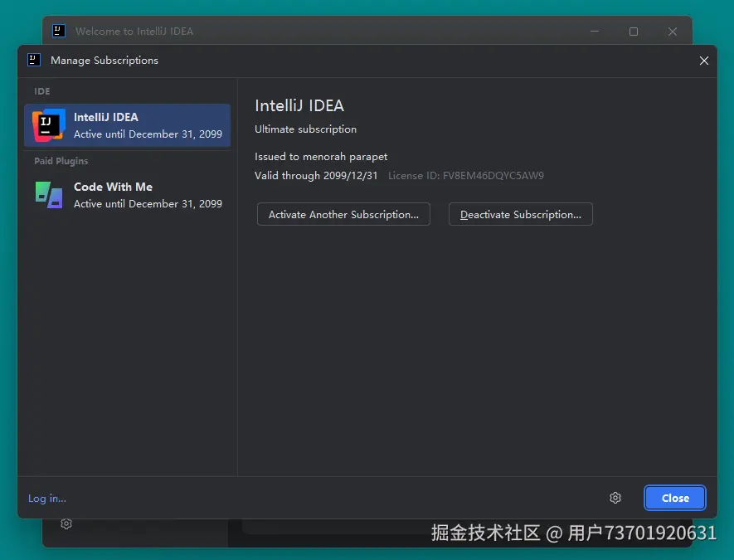The width and height of the screenshot is (734, 560).
Task: Close the Welcome to IntelliJ IDEA window
Action: point(672,32)
